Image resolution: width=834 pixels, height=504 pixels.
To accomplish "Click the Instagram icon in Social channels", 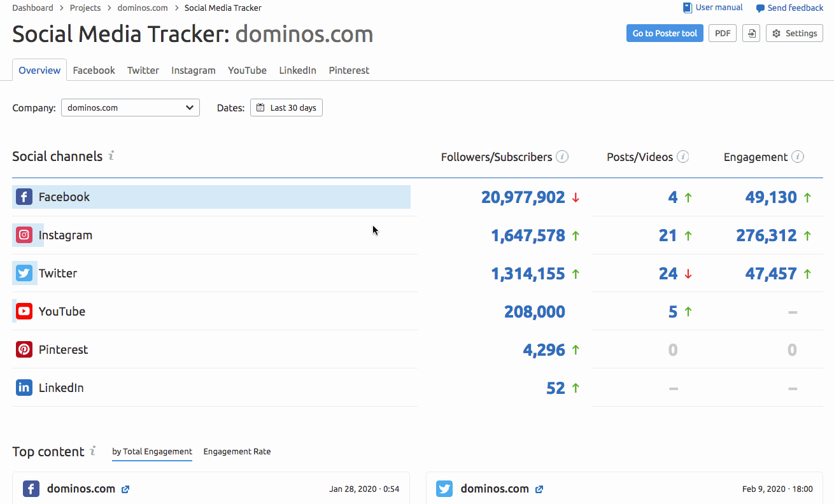I will (x=24, y=235).
